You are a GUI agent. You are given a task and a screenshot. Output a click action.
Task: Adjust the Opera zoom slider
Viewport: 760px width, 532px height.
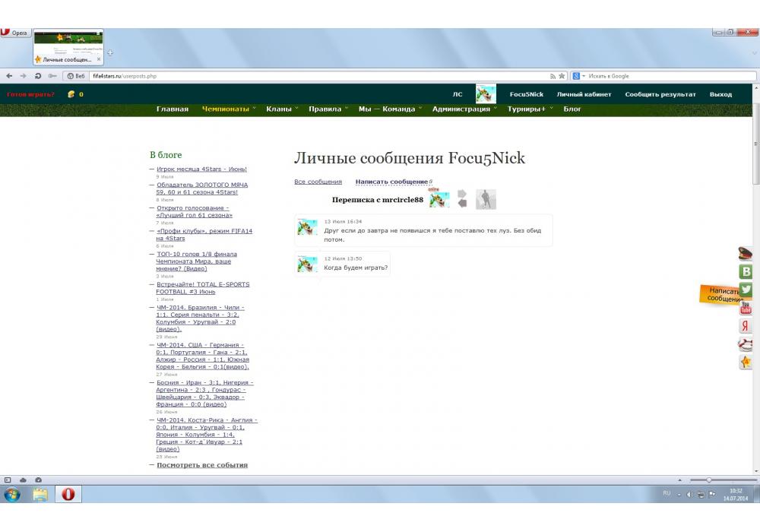pos(709,480)
